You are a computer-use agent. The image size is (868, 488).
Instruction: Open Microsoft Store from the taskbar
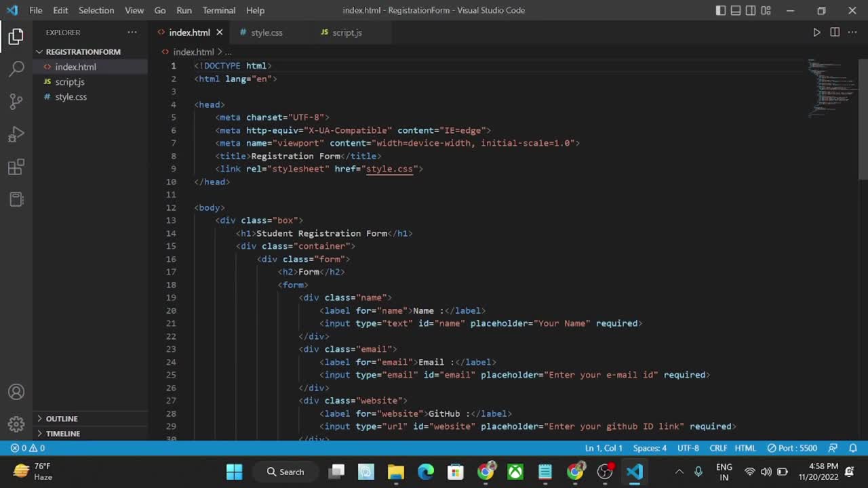(x=456, y=472)
